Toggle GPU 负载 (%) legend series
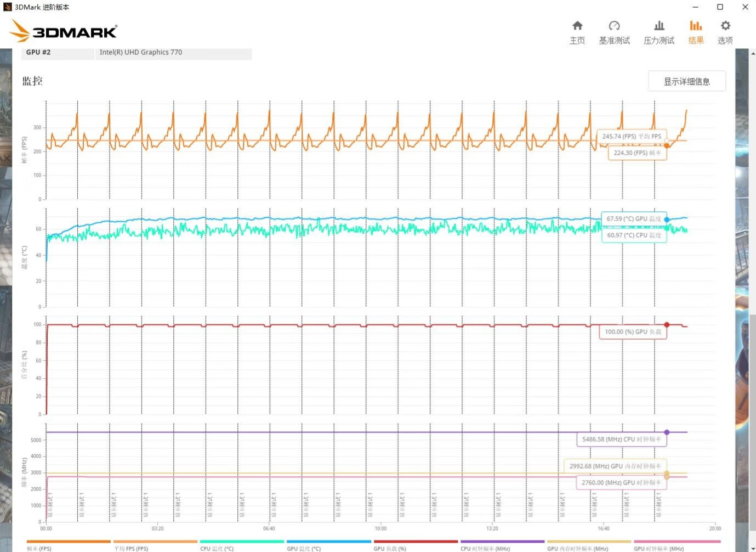The width and height of the screenshot is (756, 552). pyautogui.click(x=415, y=545)
